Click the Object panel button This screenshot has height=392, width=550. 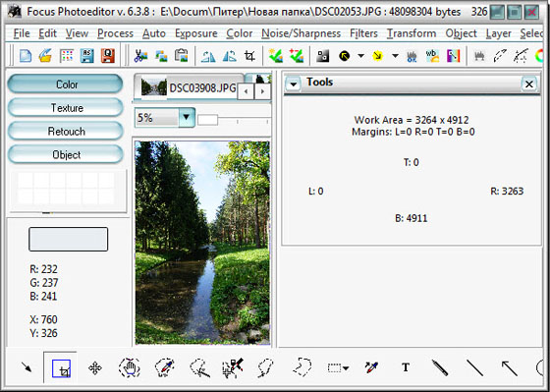tap(66, 155)
